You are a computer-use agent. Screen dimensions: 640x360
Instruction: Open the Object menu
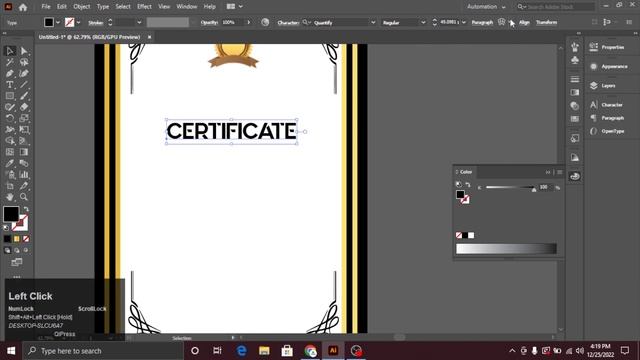click(x=82, y=7)
